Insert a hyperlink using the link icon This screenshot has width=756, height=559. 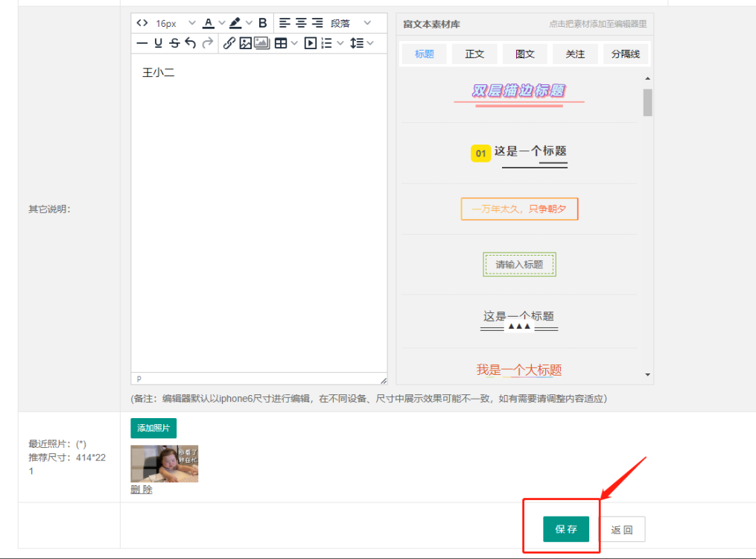[x=229, y=43]
